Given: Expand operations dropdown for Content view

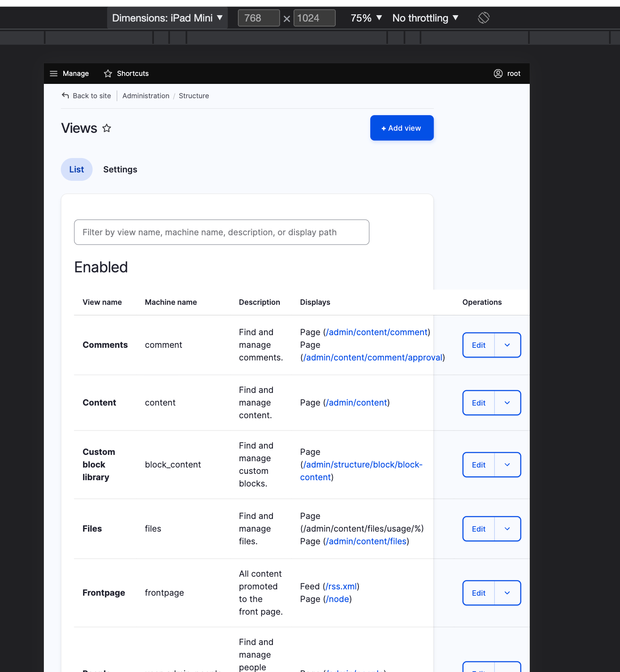Looking at the screenshot, I should tap(507, 403).
